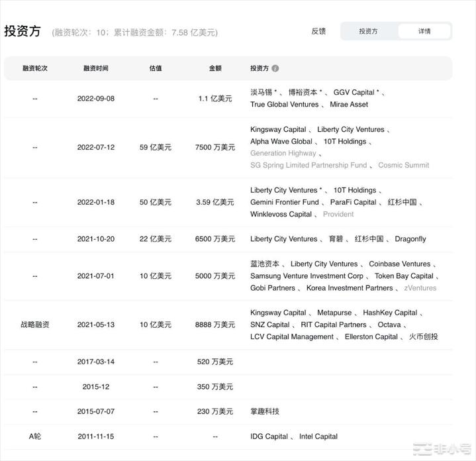Select the 350 万美元 amount cell

tap(215, 387)
